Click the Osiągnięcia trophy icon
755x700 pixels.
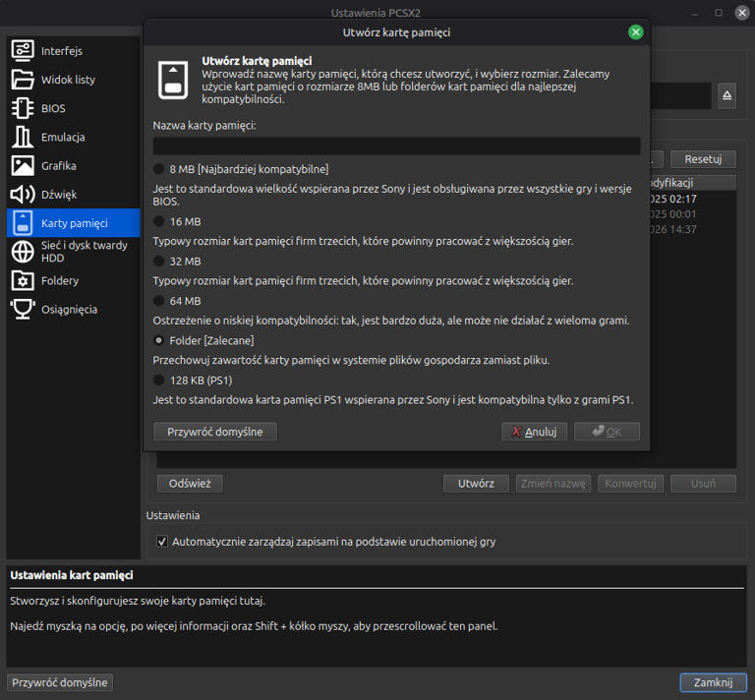pyautogui.click(x=23, y=309)
